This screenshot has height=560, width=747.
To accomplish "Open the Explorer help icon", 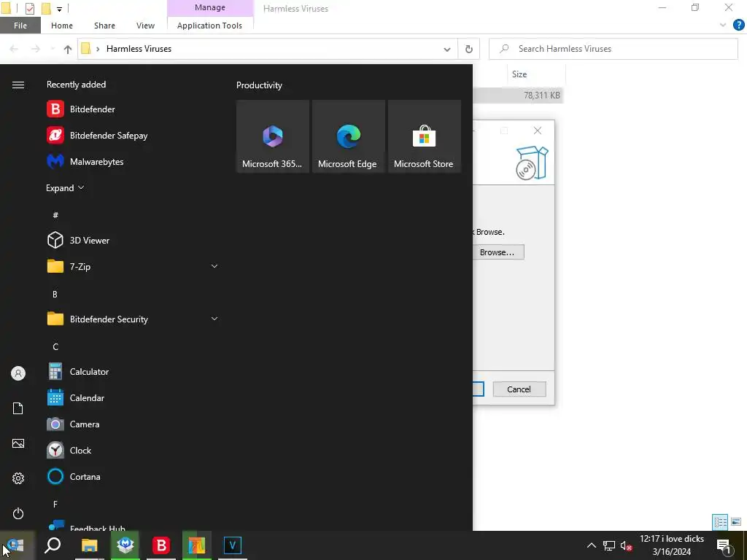I will pyautogui.click(x=738, y=26).
